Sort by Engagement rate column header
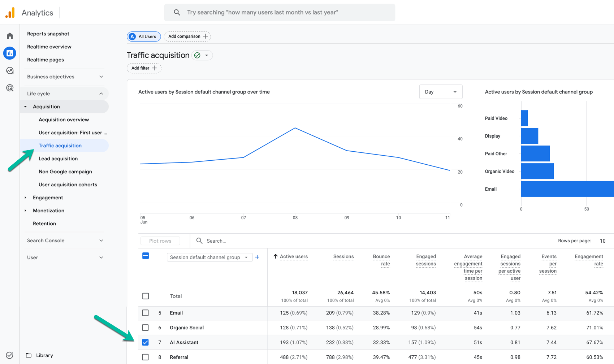614x364 pixels. tap(589, 260)
